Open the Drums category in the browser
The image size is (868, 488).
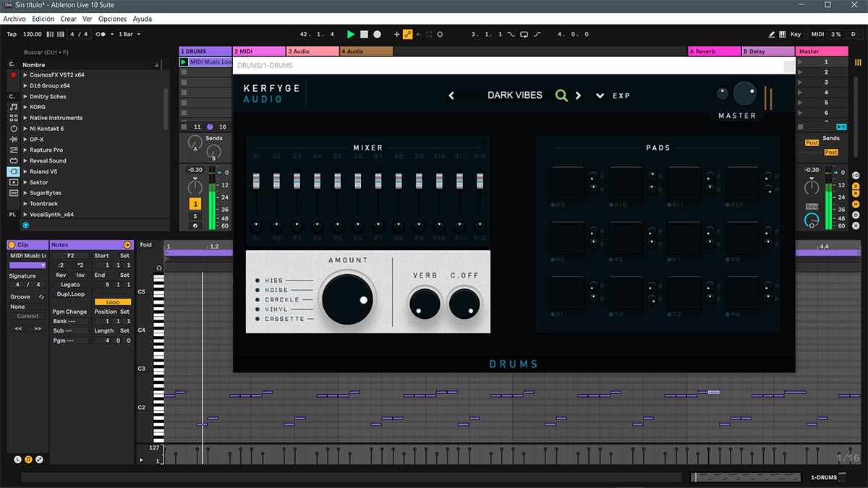click(x=13, y=118)
